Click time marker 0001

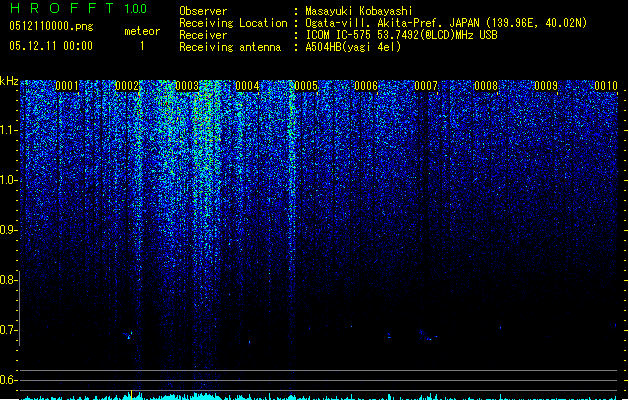pyautogui.click(x=67, y=86)
